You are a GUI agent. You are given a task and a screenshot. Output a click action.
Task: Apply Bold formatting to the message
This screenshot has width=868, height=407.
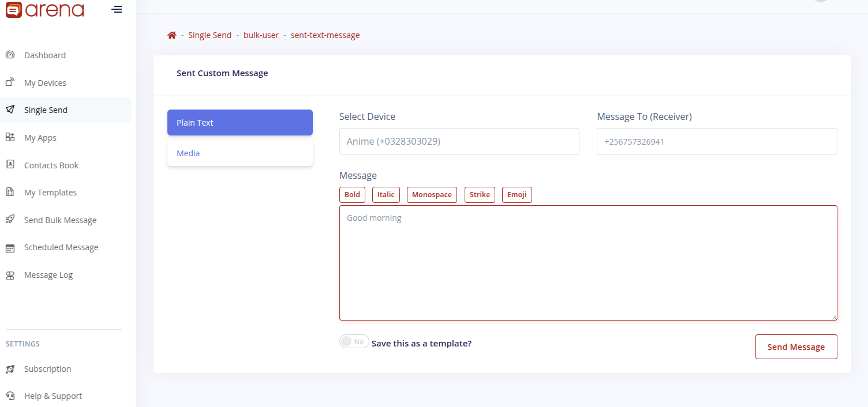pyautogui.click(x=352, y=195)
